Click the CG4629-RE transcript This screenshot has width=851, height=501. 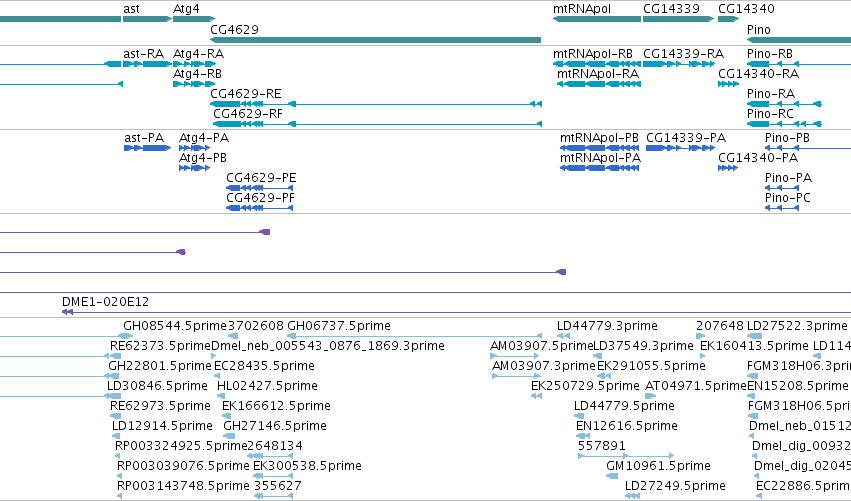pyautogui.click(x=376, y=104)
